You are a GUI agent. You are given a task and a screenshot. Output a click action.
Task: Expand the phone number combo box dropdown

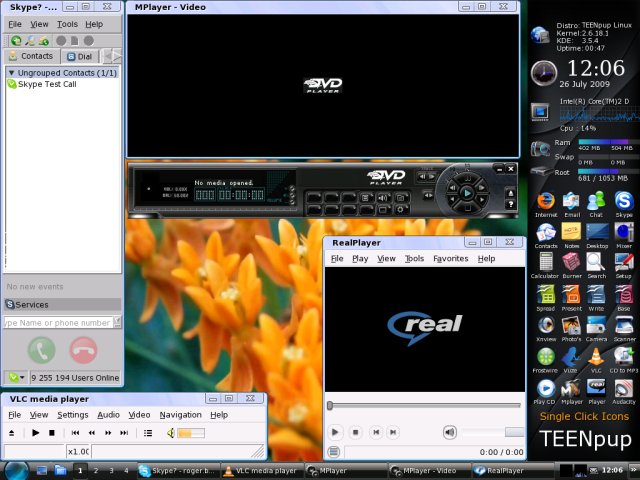[117, 322]
